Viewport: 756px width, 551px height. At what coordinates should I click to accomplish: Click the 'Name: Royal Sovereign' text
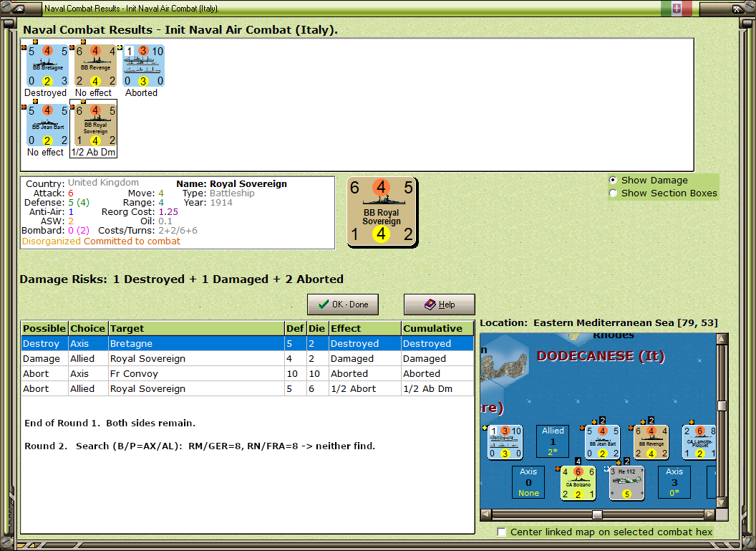point(231,184)
